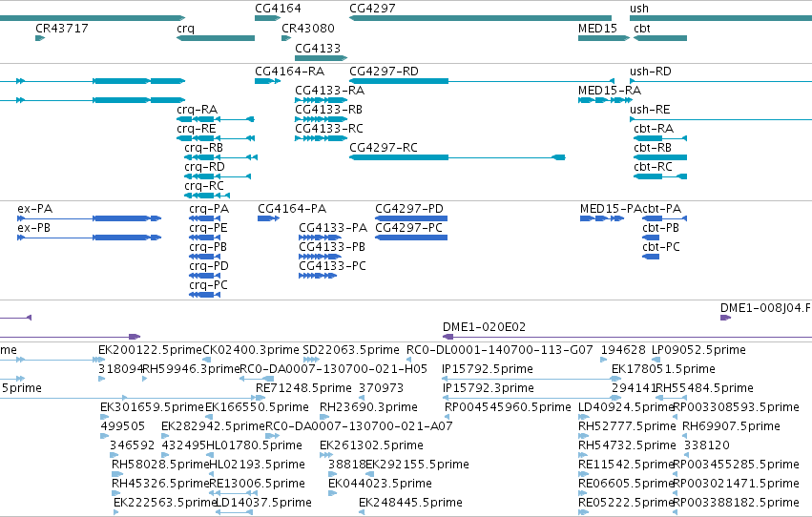Click the MED15-RA transcript label

tap(610, 90)
